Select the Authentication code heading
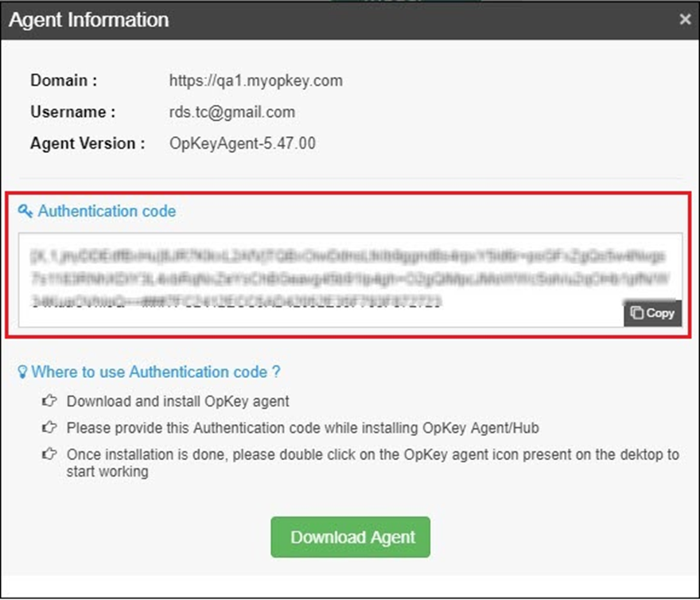The height and width of the screenshot is (600, 700). (107, 211)
